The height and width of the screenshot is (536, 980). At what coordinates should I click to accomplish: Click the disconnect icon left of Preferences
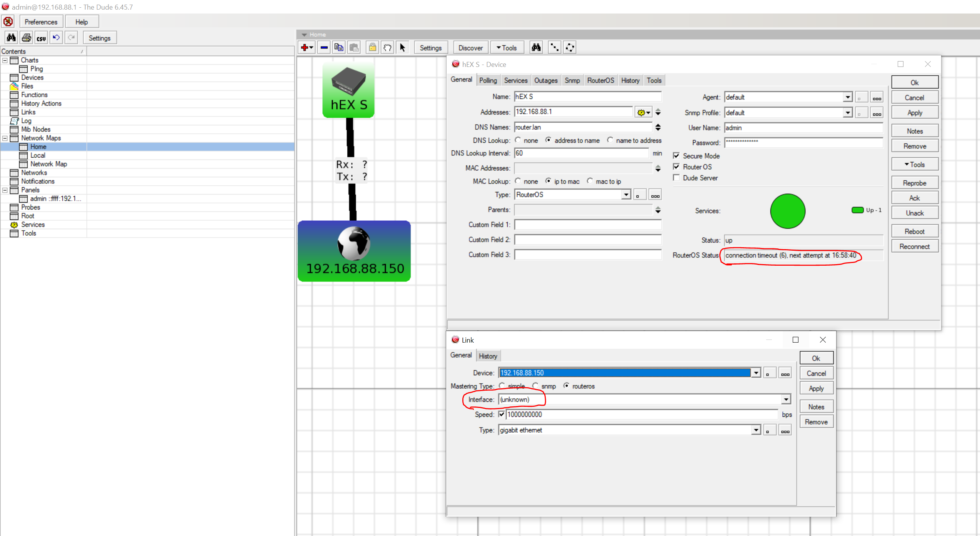pos(8,22)
